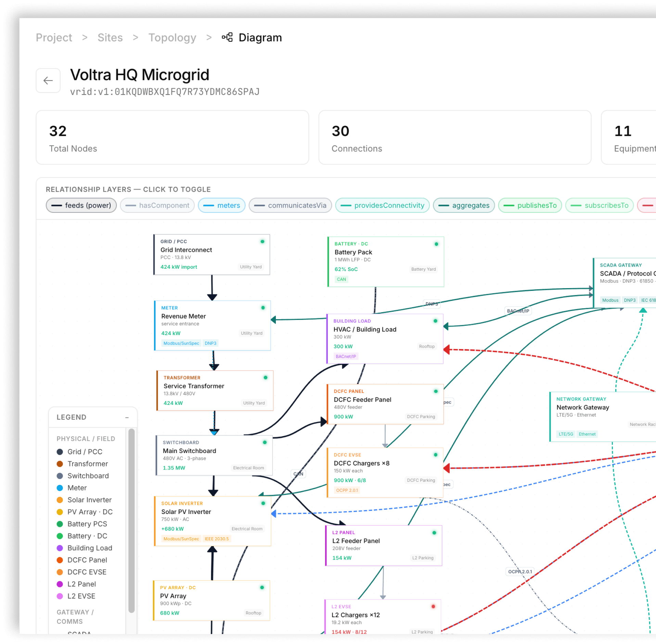The width and height of the screenshot is (656, 644).
Task: Select the Network Gateway node
Action: 603,417
